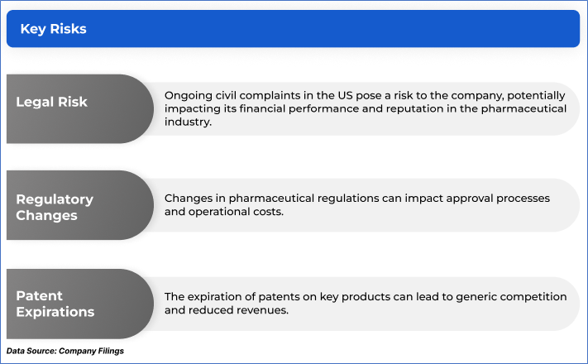
Task: Click the word "potentially" in the legal description
Action: tap(535, 94)
